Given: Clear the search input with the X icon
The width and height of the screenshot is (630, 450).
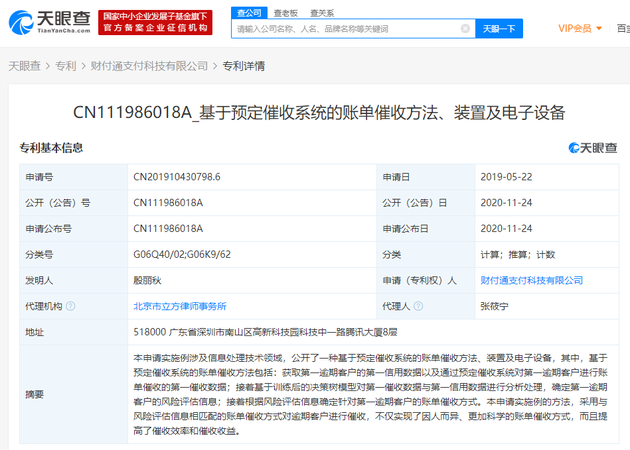Looking at the screenshot, I should tap(465, 29).
